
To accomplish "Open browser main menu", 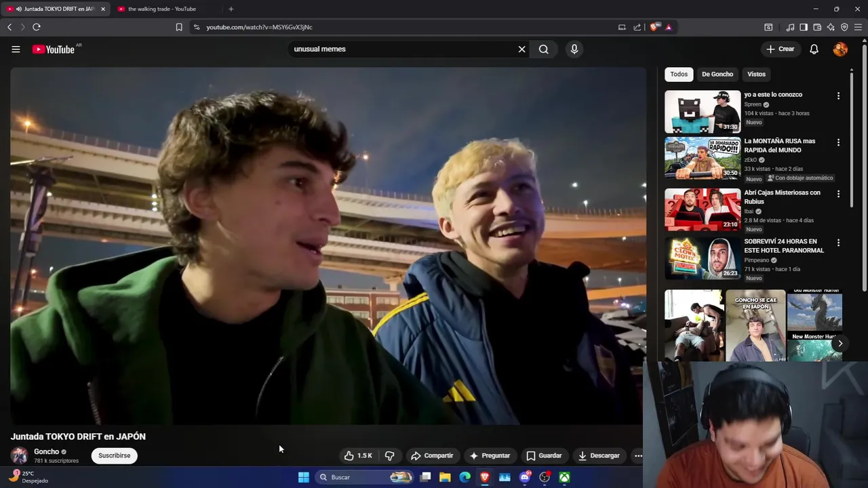I will click(x=859, y=27).
